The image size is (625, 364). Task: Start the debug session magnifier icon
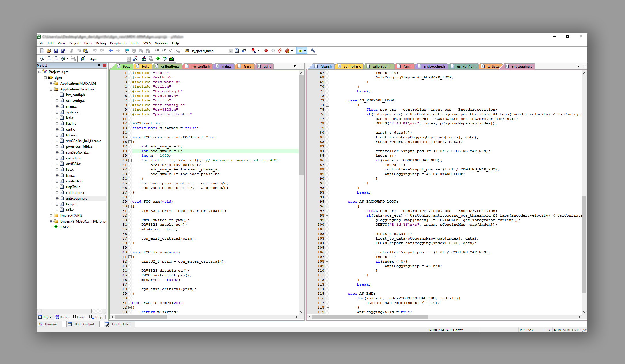[x=253, y=51]
